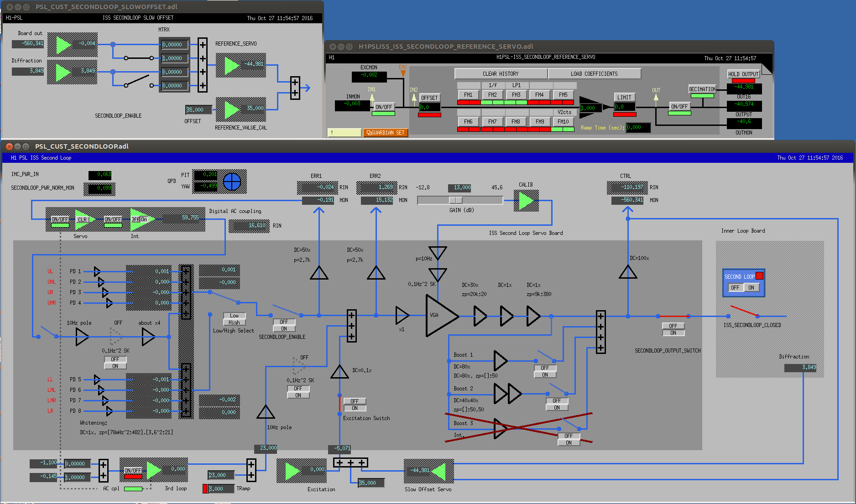
Task: Click the red SECOND LOOP status indicator
Action: 759,275
